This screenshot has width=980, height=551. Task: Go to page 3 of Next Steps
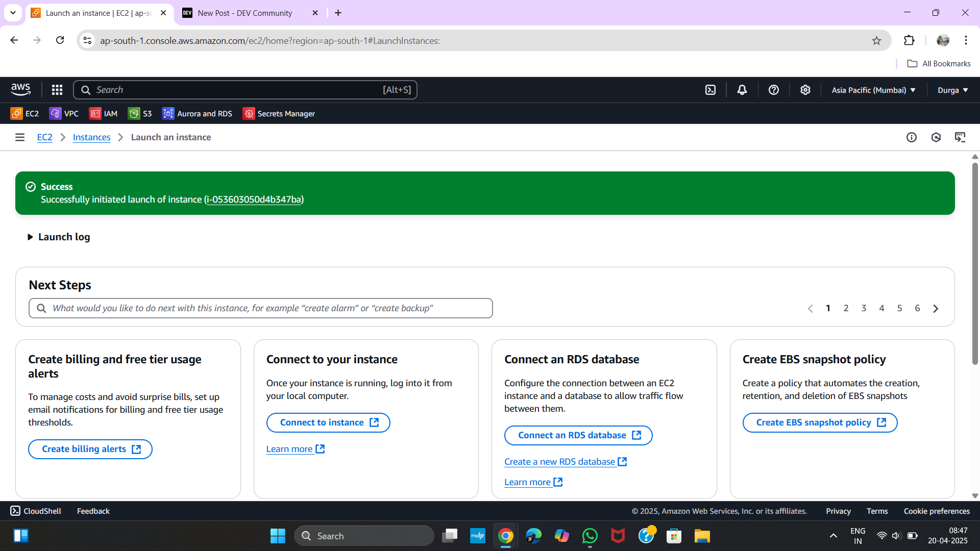pos(864,308)
